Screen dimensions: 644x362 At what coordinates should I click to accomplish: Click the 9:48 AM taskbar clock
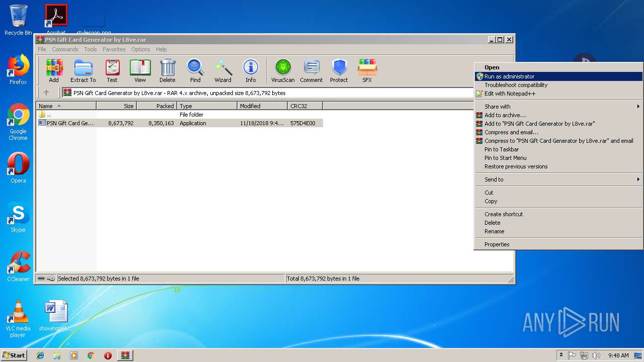(618, 355)
